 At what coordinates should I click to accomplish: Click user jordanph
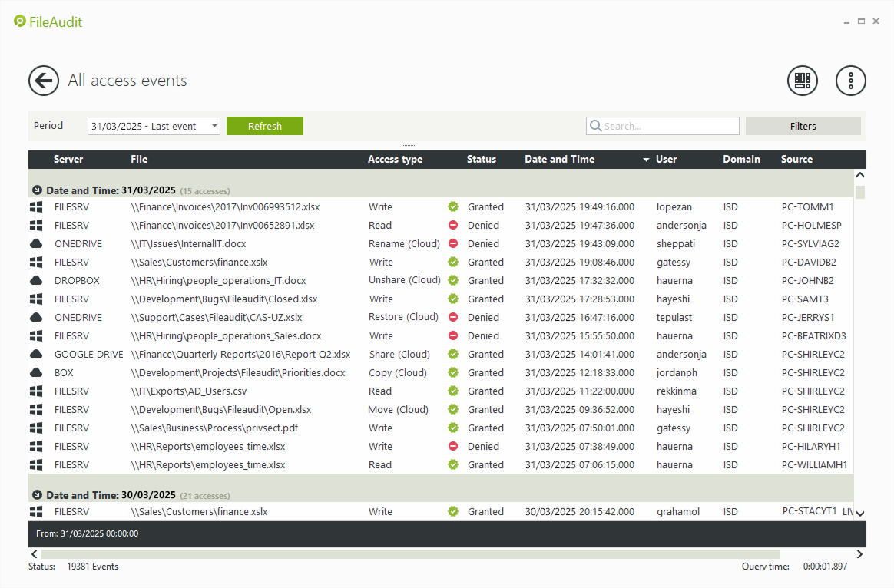(x=677, y=372)
